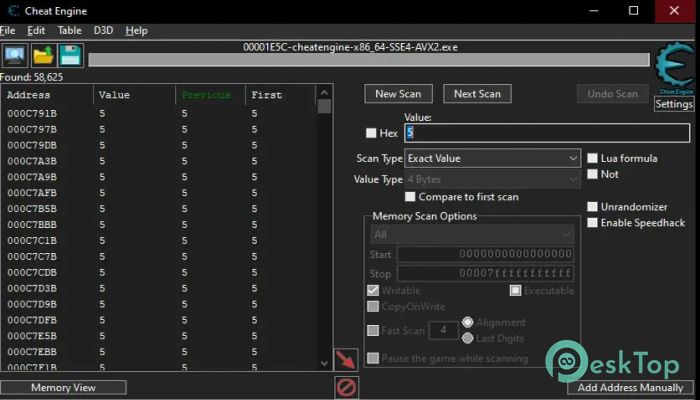Click the results list scrollbar thumb
The width and height of the screenshot is (700, 400).
coord(325,106)
